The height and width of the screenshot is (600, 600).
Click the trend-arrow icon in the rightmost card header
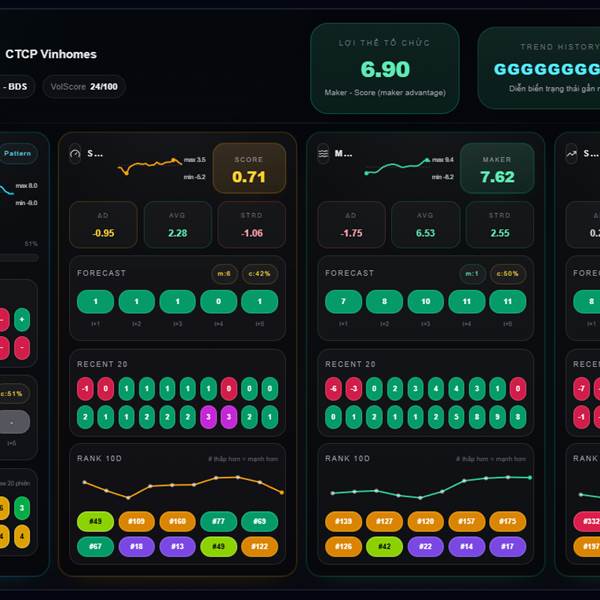coord(571,153)
